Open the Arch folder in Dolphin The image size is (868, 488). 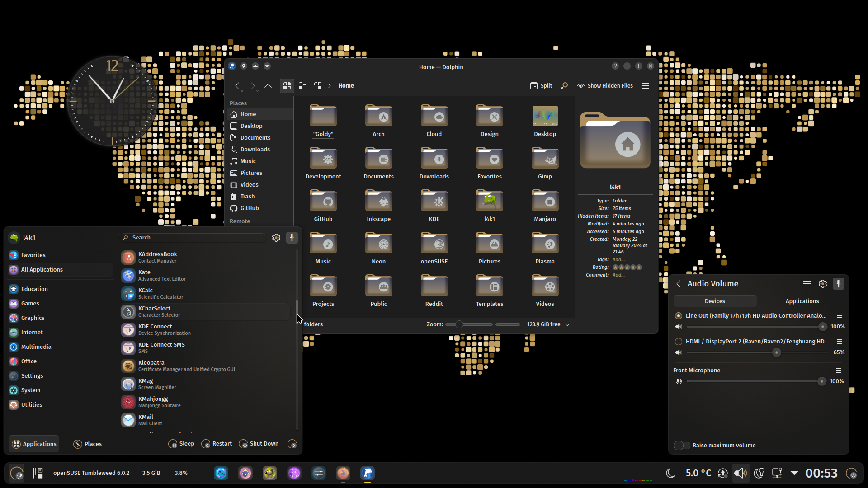[x=378, y=121]
